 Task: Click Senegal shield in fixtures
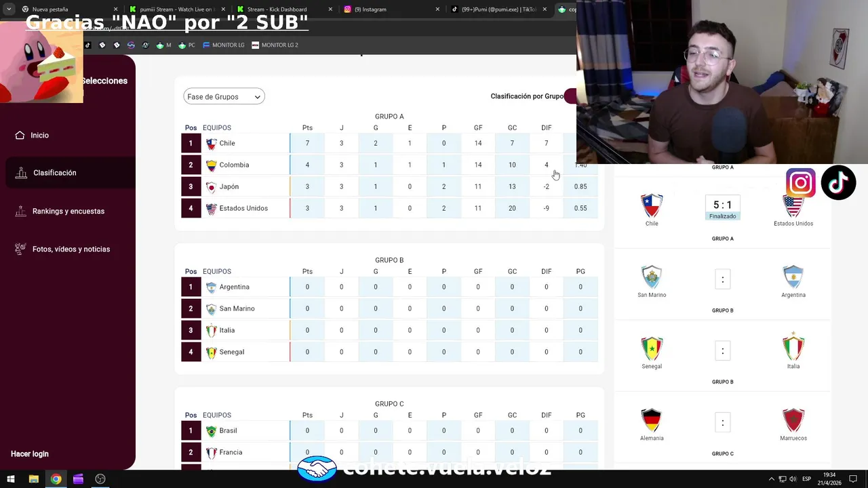pyautogui.click(x=652, y=348)
